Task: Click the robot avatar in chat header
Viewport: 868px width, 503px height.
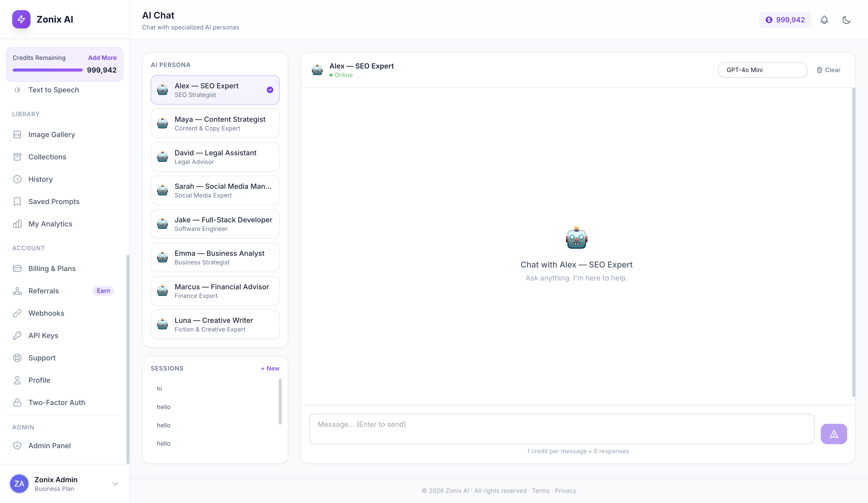Action: tap(317, 70)
